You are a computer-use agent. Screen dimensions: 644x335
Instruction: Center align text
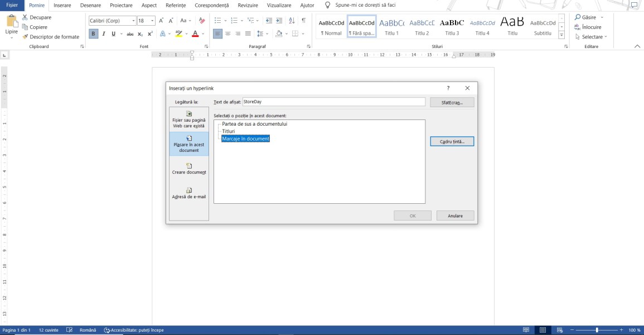(x=227, y=33)
